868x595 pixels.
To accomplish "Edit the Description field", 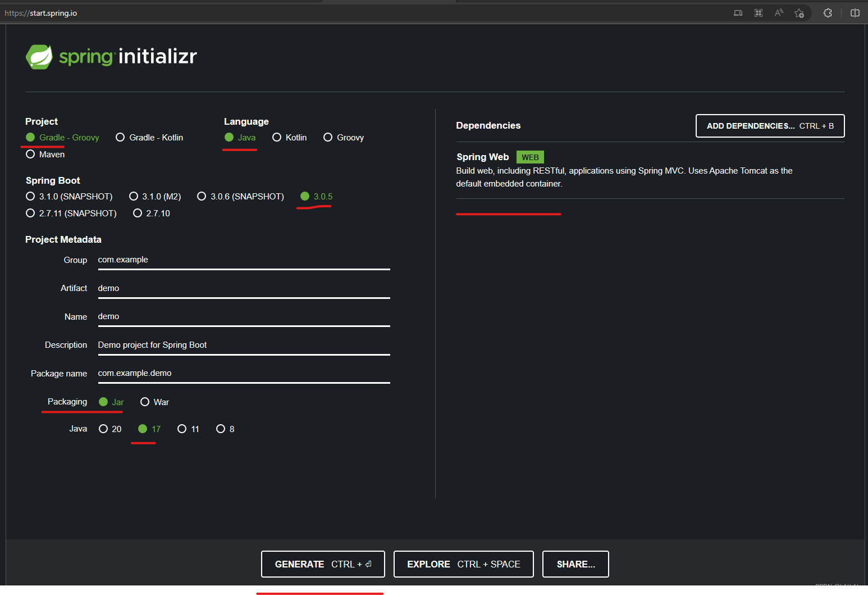I will tap(244, 345).
